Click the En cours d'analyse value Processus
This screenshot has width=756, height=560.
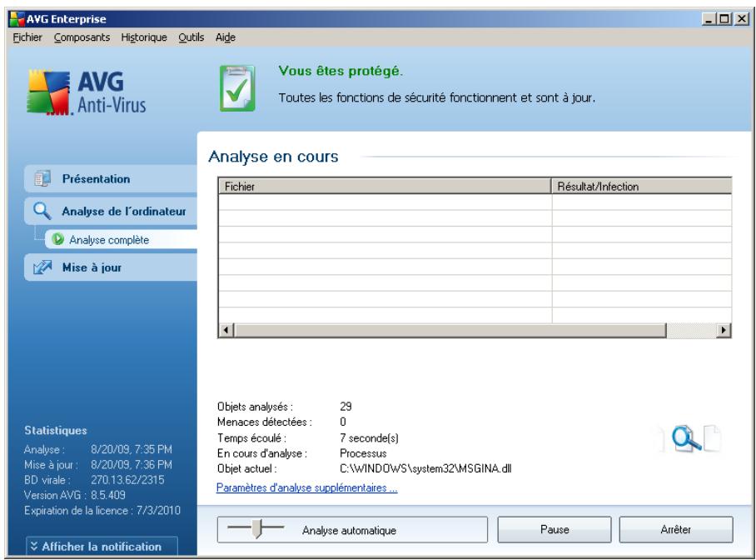click(x=363, y=453)
